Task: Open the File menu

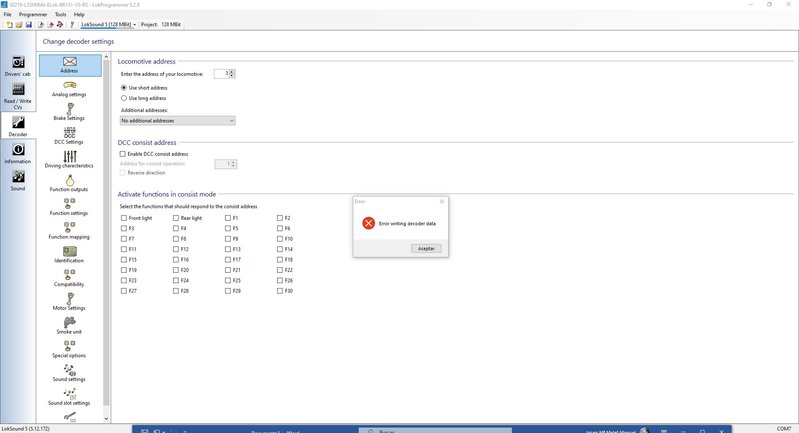Action: coord(8,14)
